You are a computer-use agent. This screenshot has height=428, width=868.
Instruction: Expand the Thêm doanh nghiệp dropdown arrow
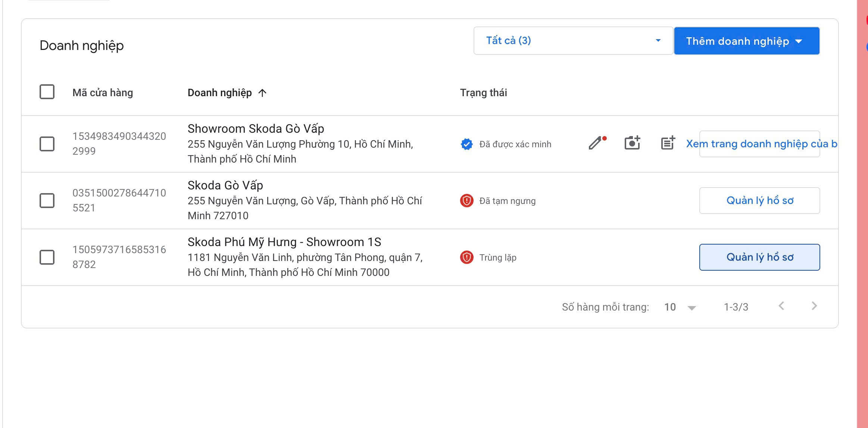tap(799, 41)
